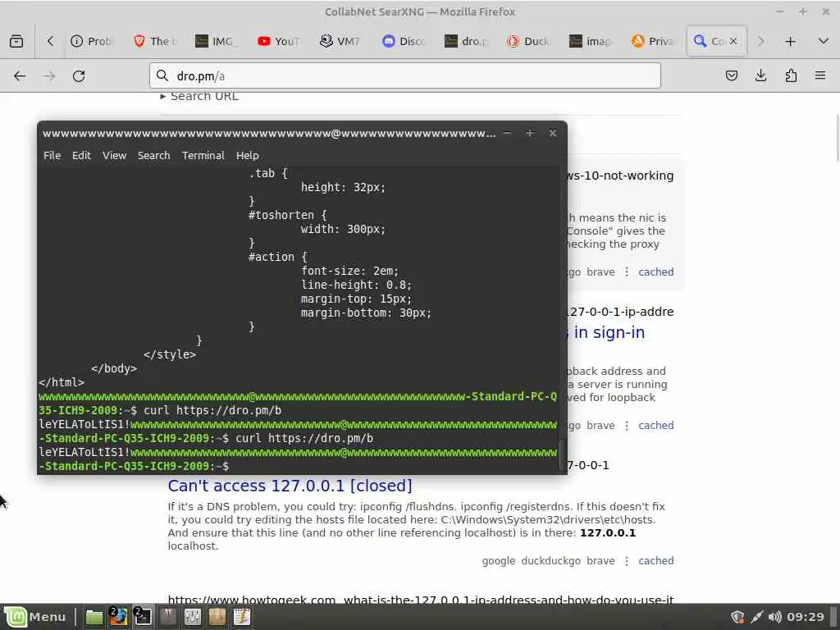Viewport: 840px width, 630px height.
Task: Switch to the VM7 tab
Action: [342, 41]
